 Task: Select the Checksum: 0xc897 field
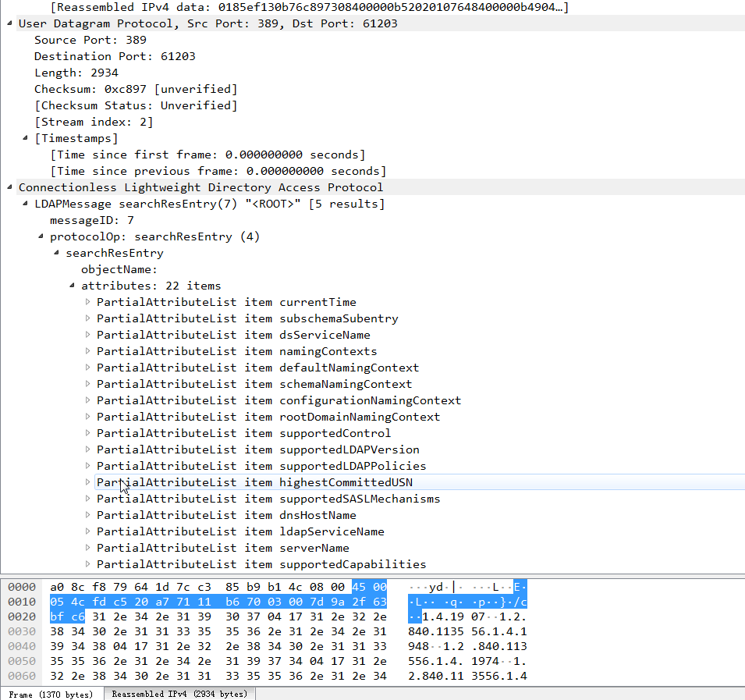pos(117,88)
